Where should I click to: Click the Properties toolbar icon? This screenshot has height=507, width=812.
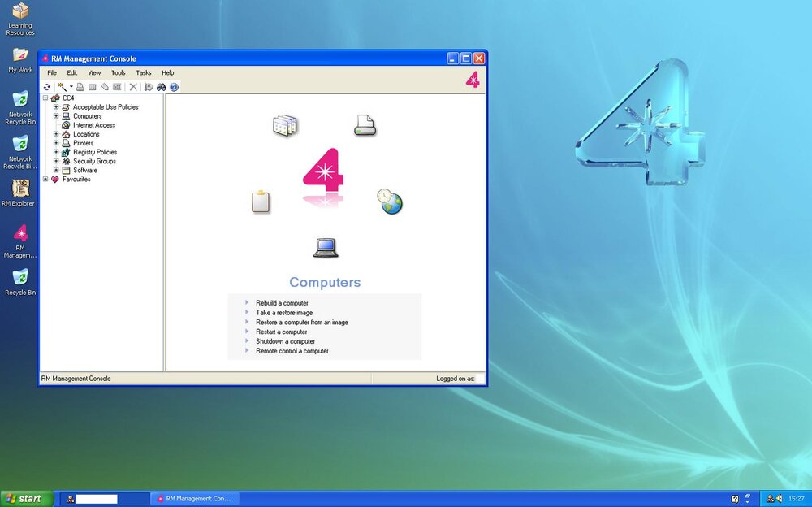[93, 87]
